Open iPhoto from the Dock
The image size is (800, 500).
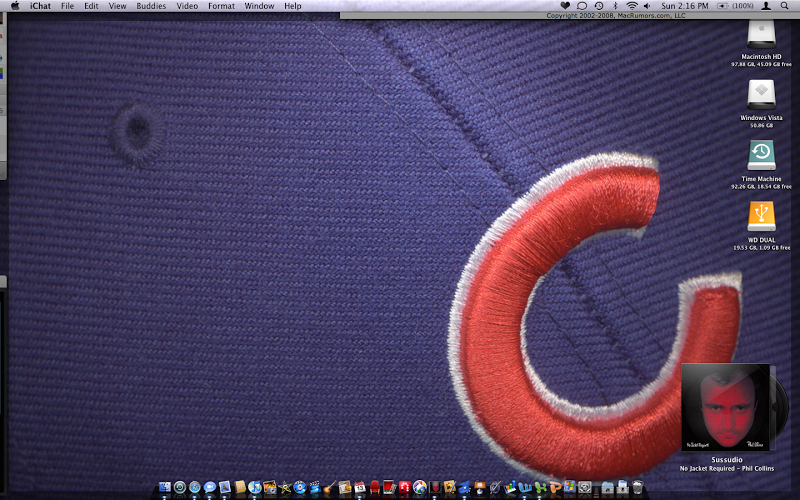point(270,487)
